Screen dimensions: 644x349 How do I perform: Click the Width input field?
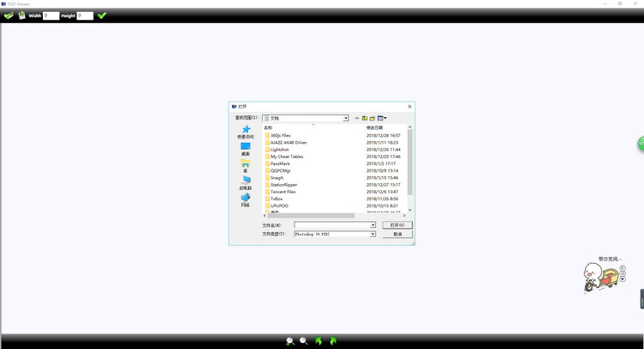[51, 15]
